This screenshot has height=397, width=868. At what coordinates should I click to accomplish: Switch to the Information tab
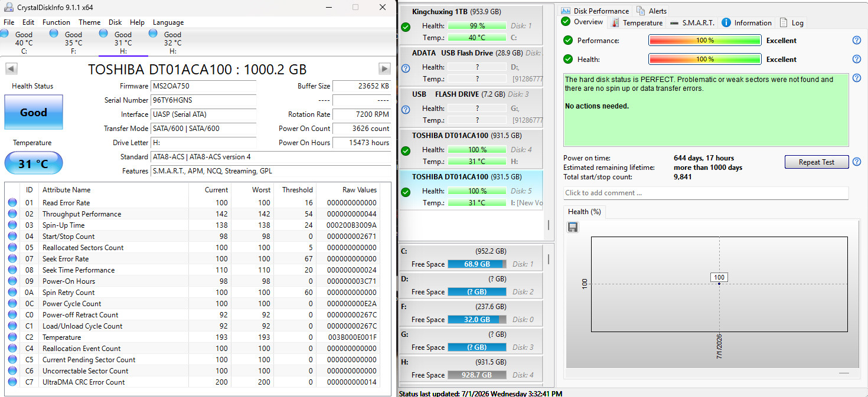(x=746, y=23)
